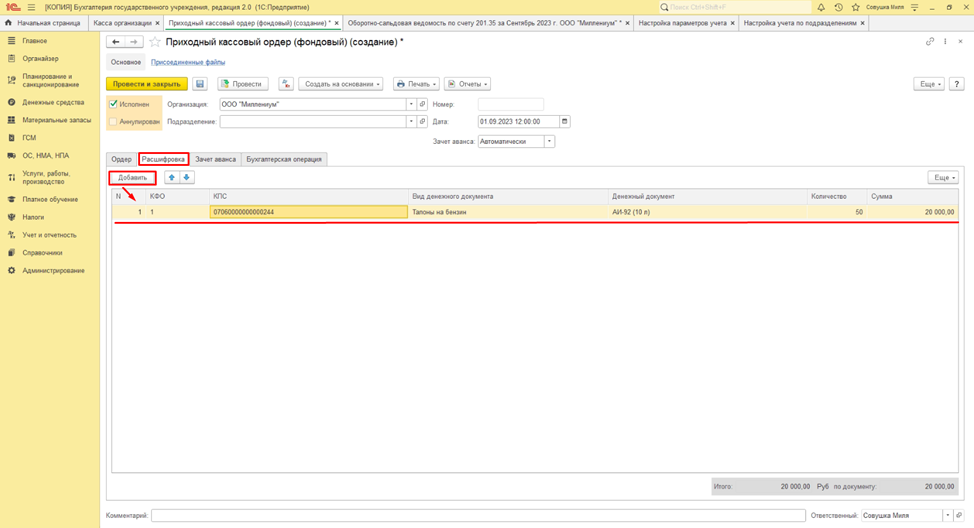Image resolution: width=974 pixels, height=528 pixels.
Task: Toggle the Аннулирован checkbox
Action: (x=114, y=122)
